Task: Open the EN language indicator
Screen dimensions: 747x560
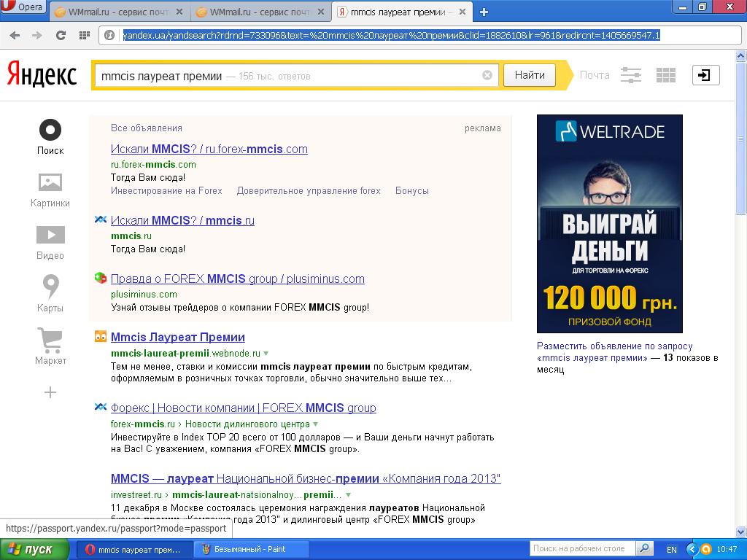Action: 672,550
